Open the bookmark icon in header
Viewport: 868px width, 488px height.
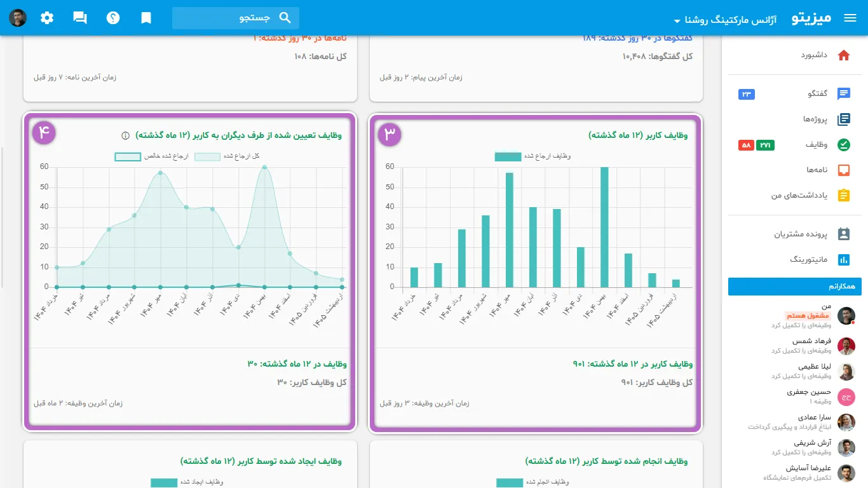pos(146,18)
